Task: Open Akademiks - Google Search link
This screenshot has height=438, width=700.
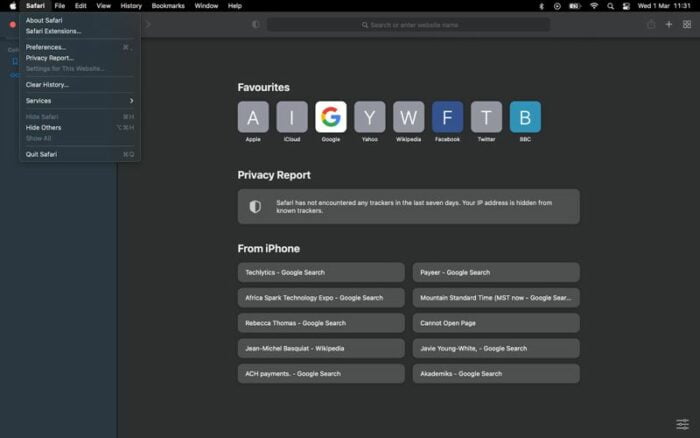Action: pyautogui.click(x=496, y=374)
